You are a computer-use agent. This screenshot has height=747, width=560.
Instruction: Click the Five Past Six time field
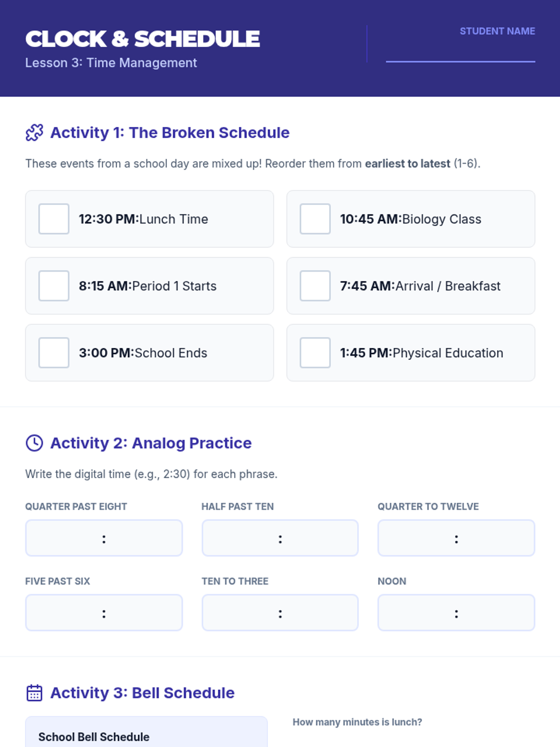[104, 613]
